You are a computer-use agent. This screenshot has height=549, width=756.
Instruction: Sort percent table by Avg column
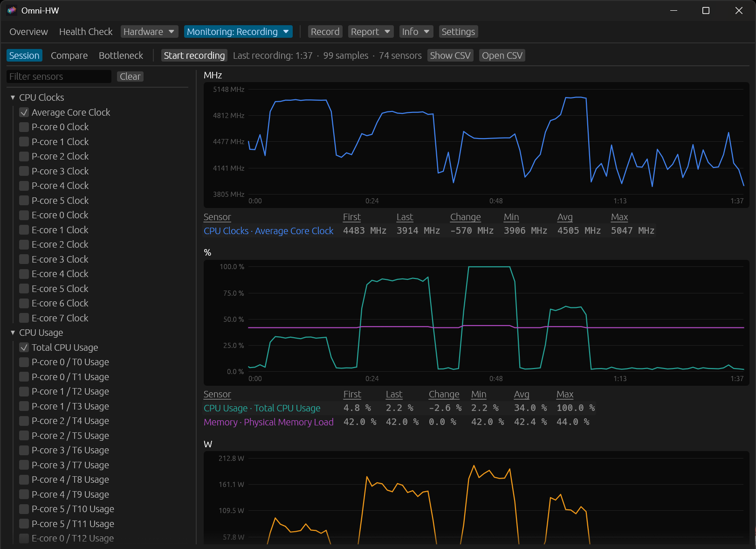coord(522,394)
